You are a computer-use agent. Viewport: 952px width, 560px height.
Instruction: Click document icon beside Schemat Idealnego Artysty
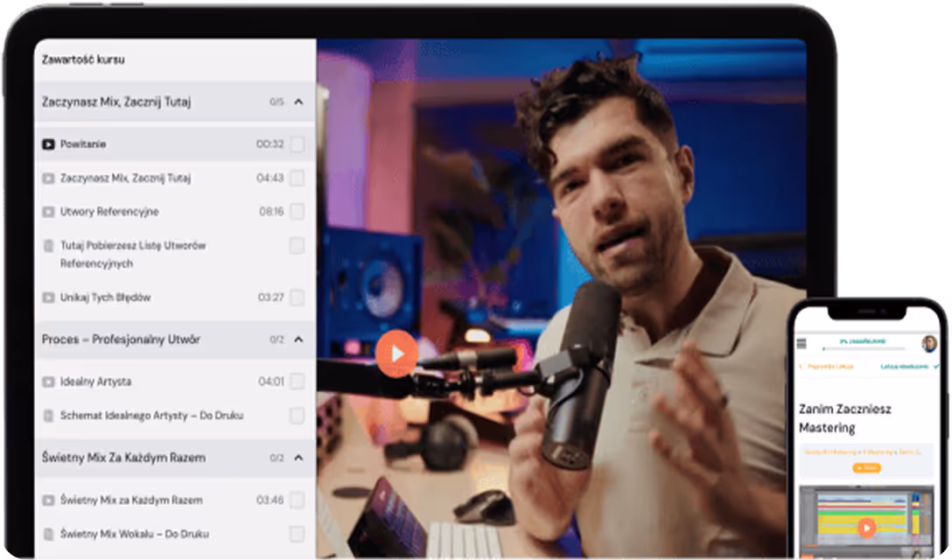point(49,416)
